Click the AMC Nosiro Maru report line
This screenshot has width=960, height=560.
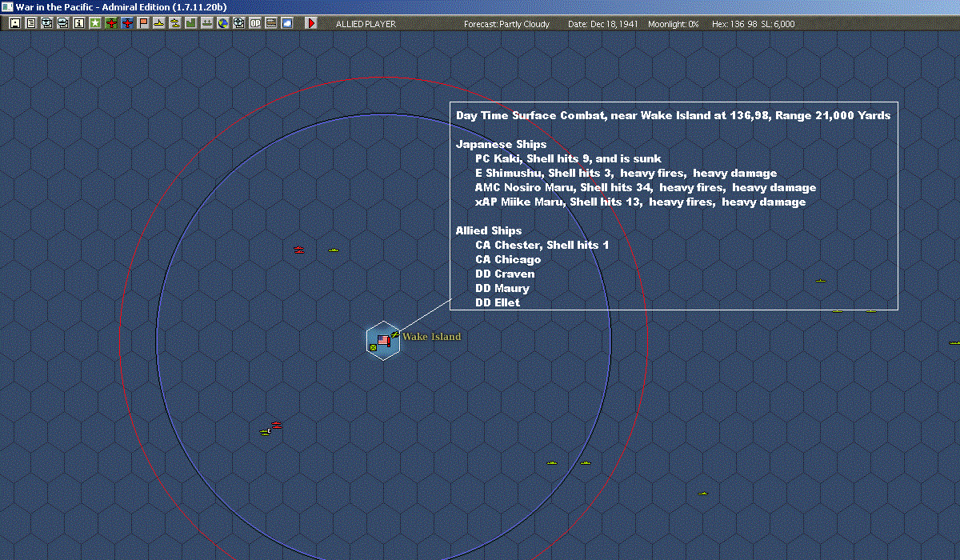pyautogui.click(x=646, y=188)
